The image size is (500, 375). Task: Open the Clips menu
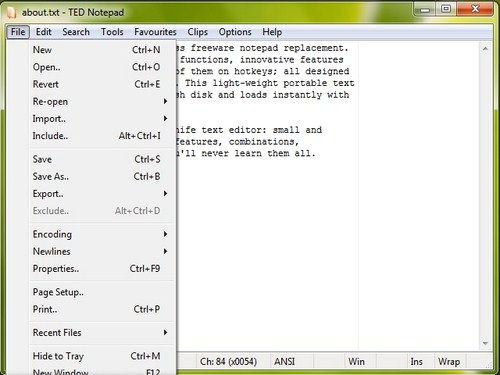click(x=197, y=32)
